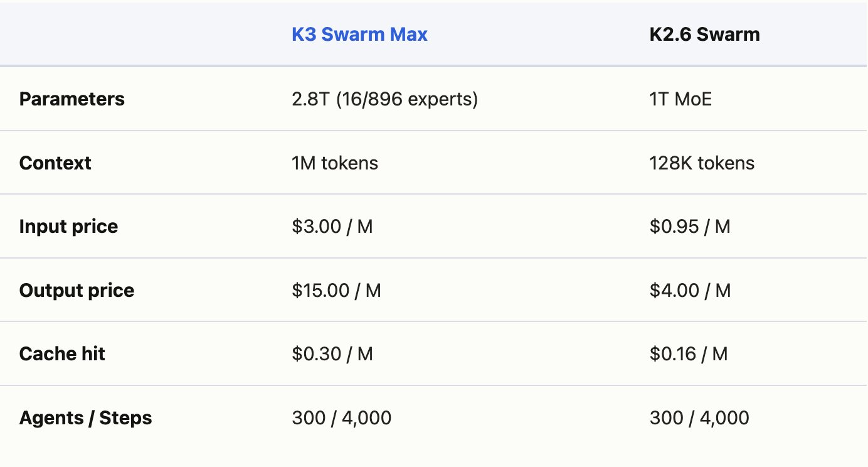Screen dimensions: 868x467
Task: Select the K2.6 Swarm column header
Action: tap(704, 34)
